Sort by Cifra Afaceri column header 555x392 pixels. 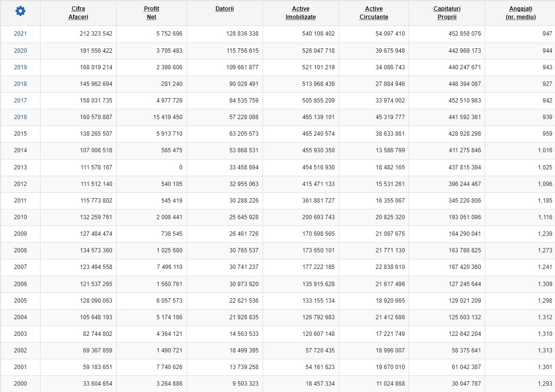click(78, 13)
